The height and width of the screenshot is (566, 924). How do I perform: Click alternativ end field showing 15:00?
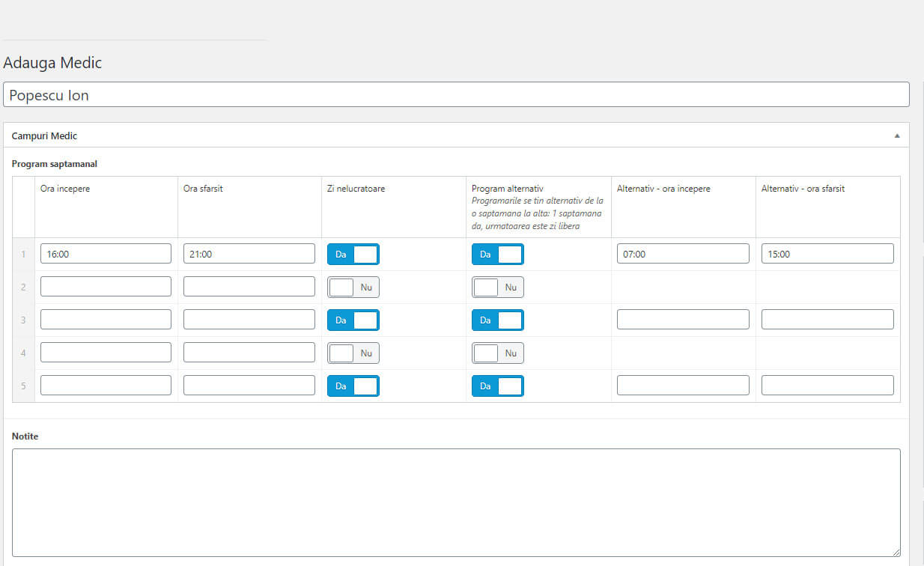(x=827, y=254)
